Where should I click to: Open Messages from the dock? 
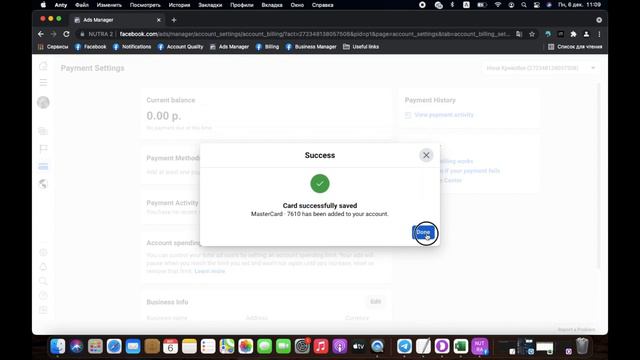pos(264,347)
